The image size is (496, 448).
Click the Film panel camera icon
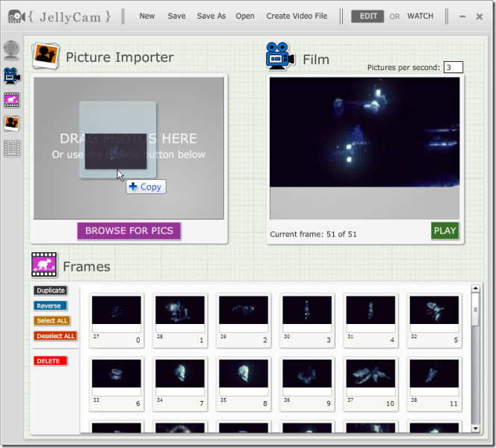click(280, 56)
